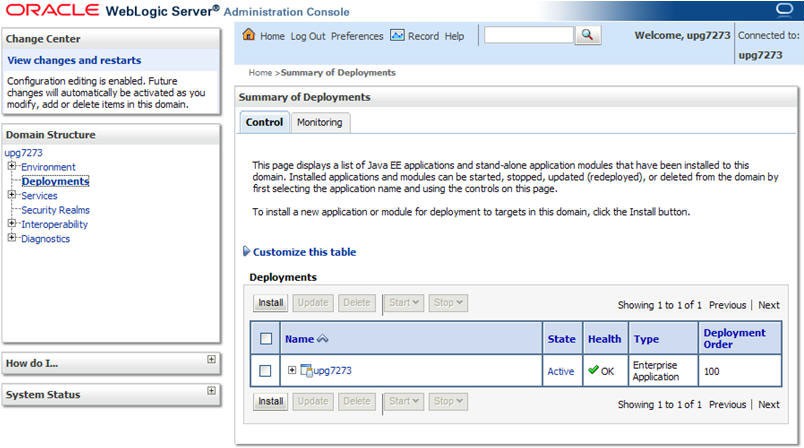Image resolution: width=804 pixels, height=448 pixels.
Task: Click the bottom Delete button
Action: (357, 401)
